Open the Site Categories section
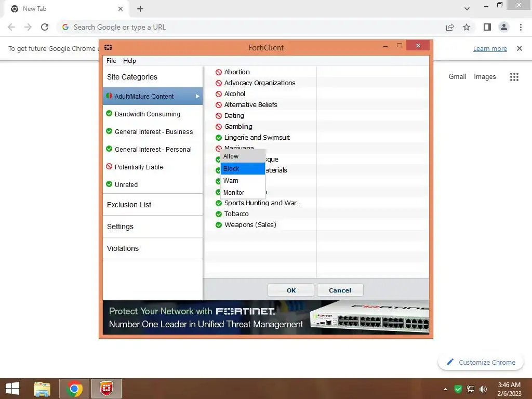This screenshot has width=532, height=399. coord(153,77)
